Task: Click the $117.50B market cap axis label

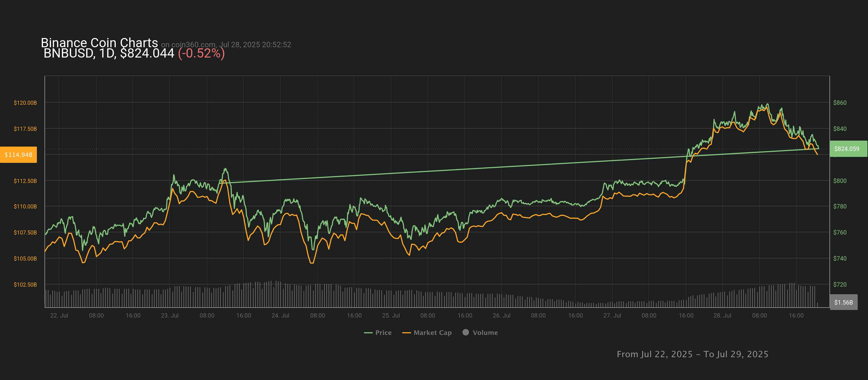Action: pyautogui.click(x=25, y=129)
